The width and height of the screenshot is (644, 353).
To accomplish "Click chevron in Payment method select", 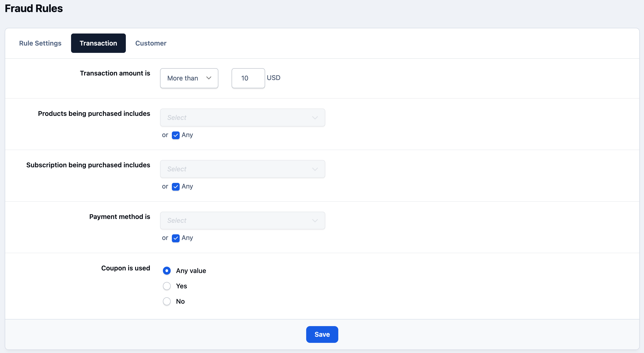I will (x=315, y=221).
